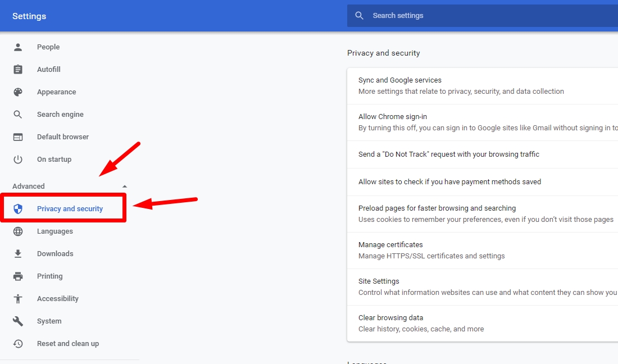
Task: Click Preload pages for faster browsing row
Action: pos(483,214)
